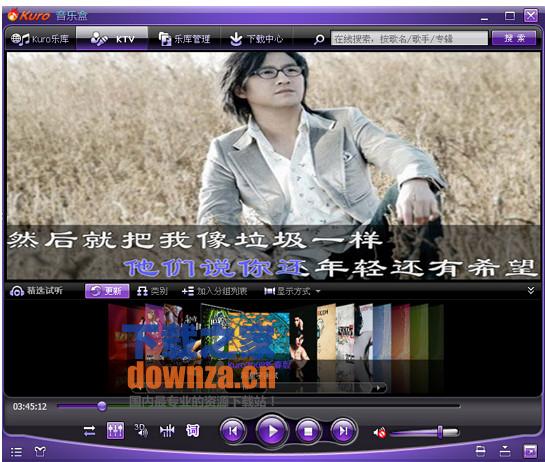Click the previous track button
This screenshot has height=462, width=545.
pyautogui.click(x=233, y=431)
